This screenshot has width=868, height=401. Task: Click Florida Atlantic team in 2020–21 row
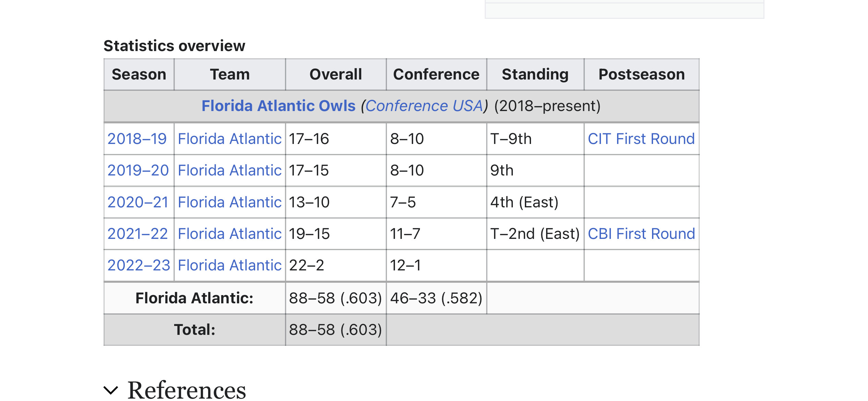coord(229,202)
